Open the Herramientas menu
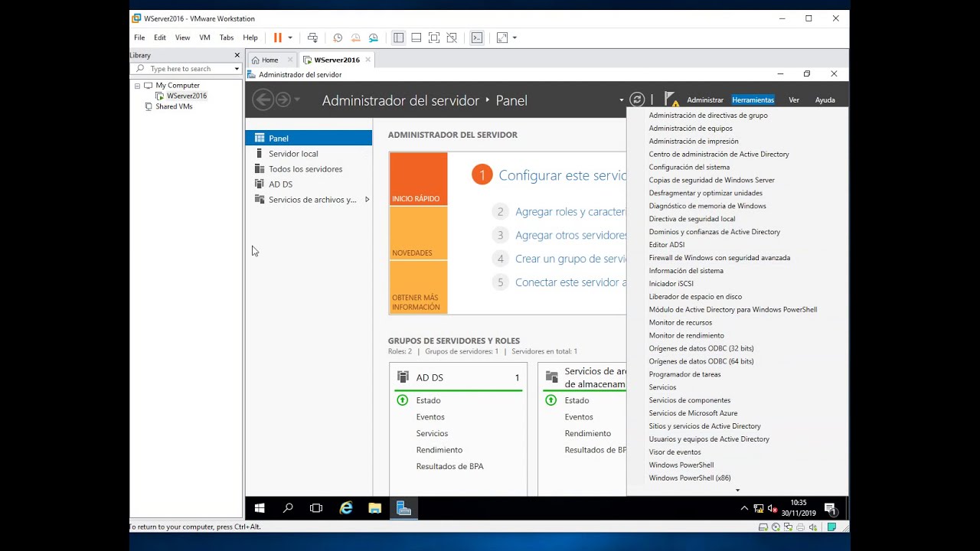 tap(753, 100)
